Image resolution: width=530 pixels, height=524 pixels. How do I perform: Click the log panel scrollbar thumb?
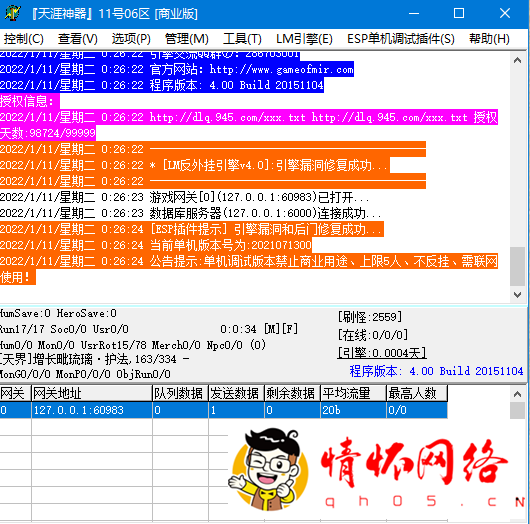pyautogui.click(x=517, y=266)
